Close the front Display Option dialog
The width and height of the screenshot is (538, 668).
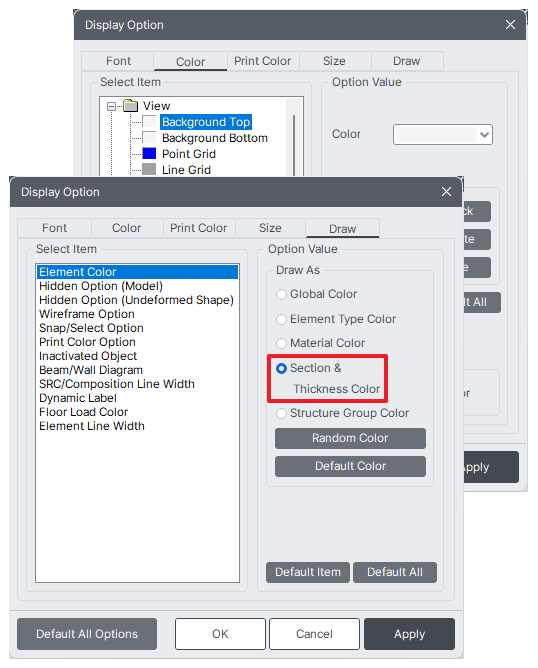click(446, 192)
